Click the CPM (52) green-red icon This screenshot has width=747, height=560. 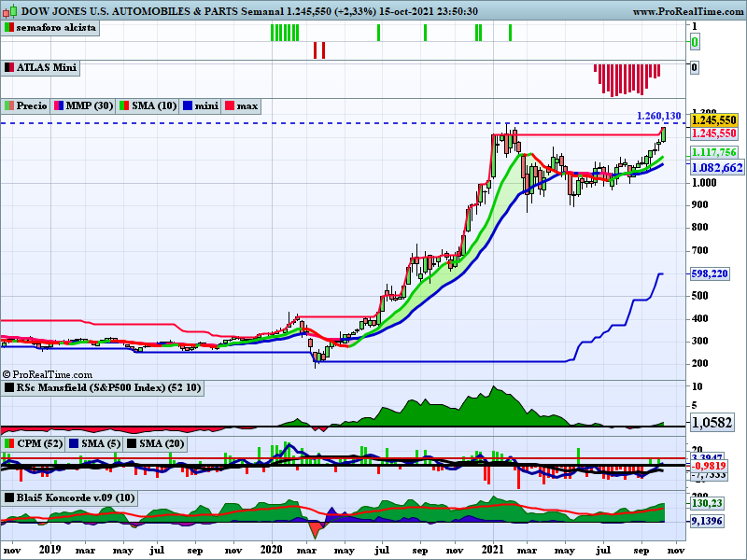click(x=9, y=444)
